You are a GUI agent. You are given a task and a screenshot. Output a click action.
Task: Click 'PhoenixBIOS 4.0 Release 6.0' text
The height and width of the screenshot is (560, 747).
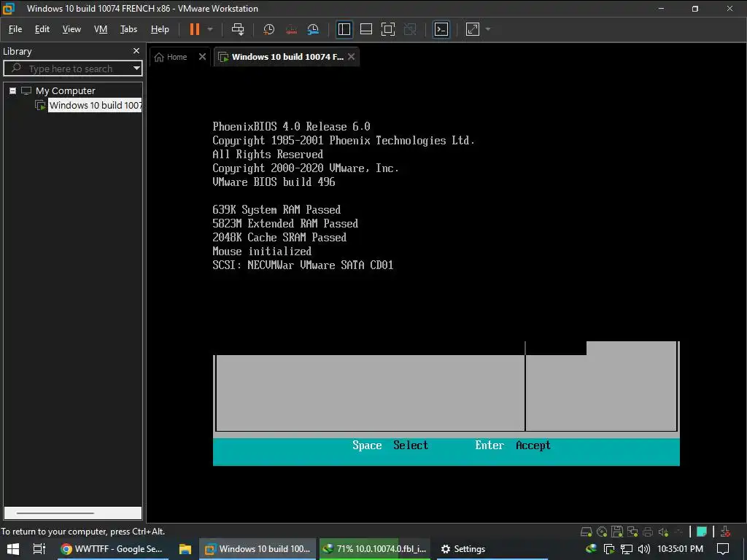(x=291, y=127)
